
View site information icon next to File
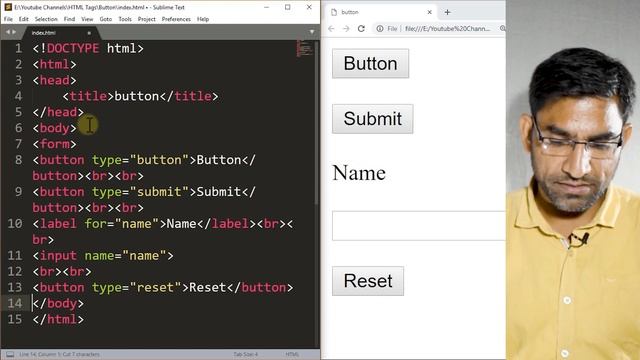coord(380,29)
